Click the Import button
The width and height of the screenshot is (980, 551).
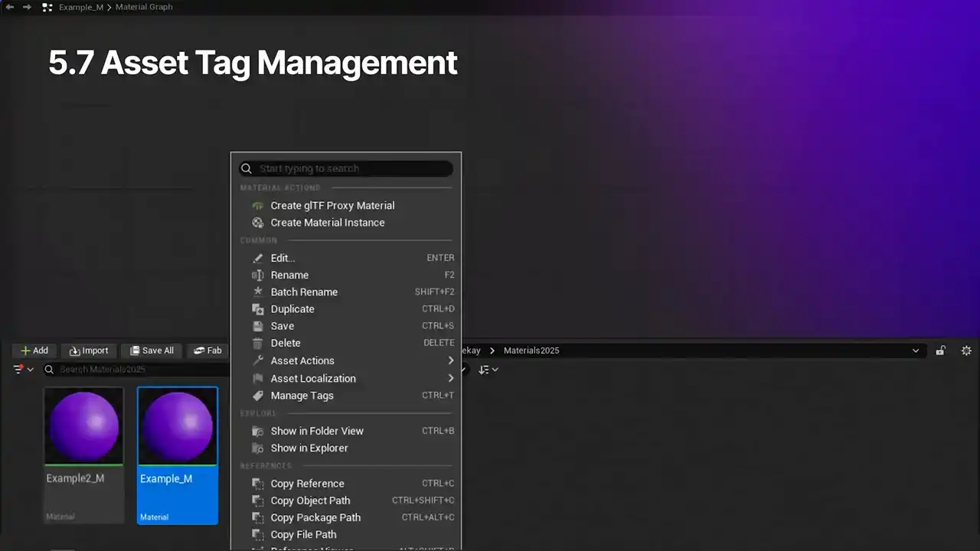[x=89, y=350]
